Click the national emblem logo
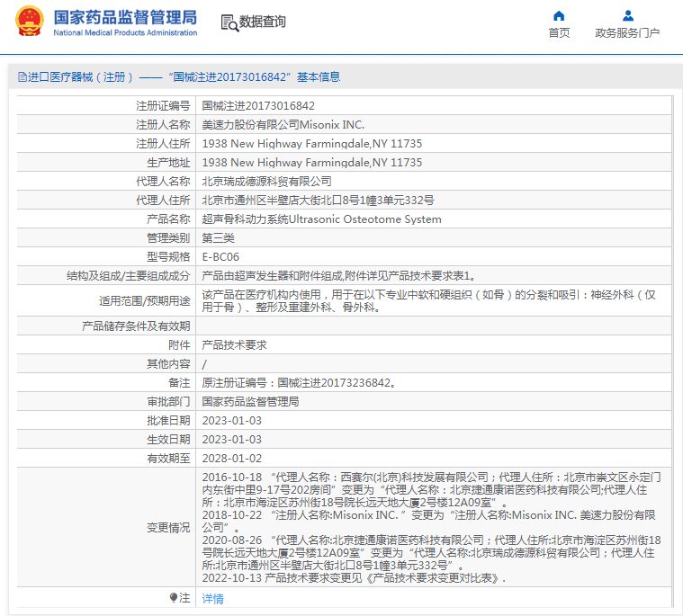The image size is (683, 616). pos(29,21)
